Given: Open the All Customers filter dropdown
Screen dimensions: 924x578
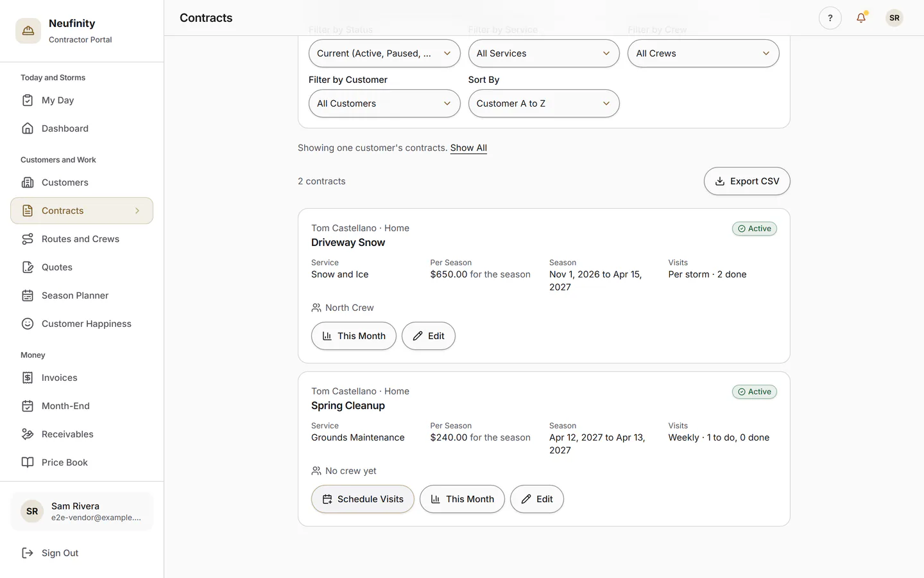Looking at the screenshot, I should tap(384, 103).
